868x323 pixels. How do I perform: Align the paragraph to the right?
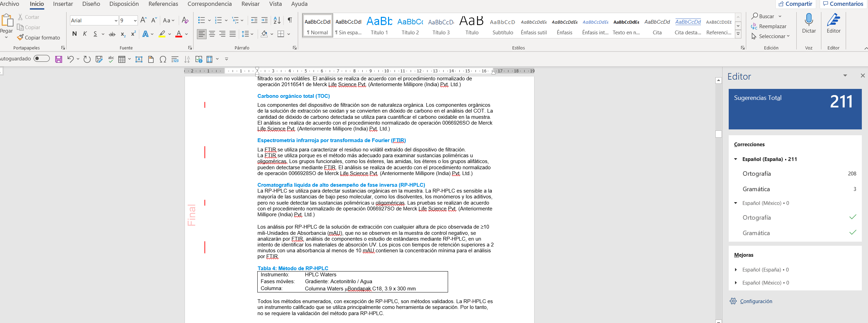click(222, 34)
